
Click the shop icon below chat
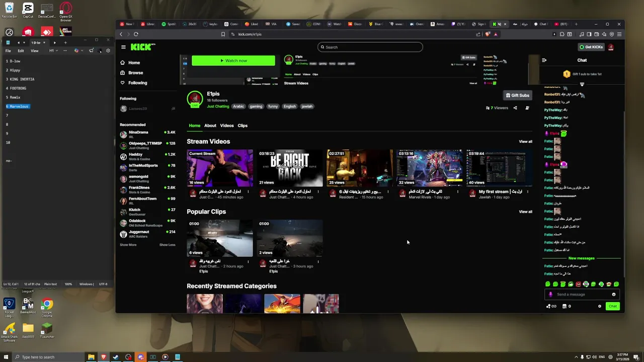564,306
